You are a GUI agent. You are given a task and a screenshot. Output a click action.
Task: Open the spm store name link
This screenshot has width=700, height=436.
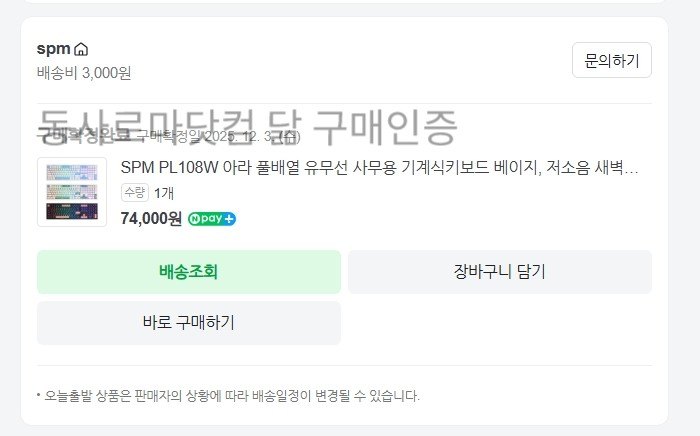53,49
